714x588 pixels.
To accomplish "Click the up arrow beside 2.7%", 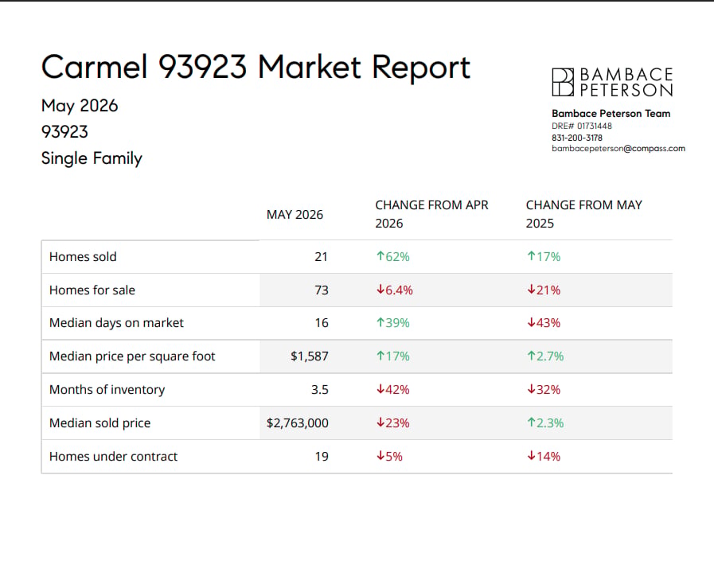I will tap(531, 356).
